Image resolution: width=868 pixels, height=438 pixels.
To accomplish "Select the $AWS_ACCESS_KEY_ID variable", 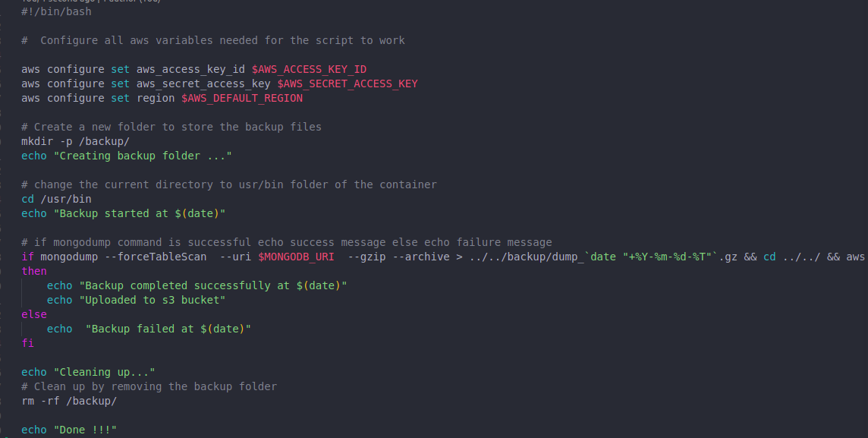I will click(x=309, y=69).
